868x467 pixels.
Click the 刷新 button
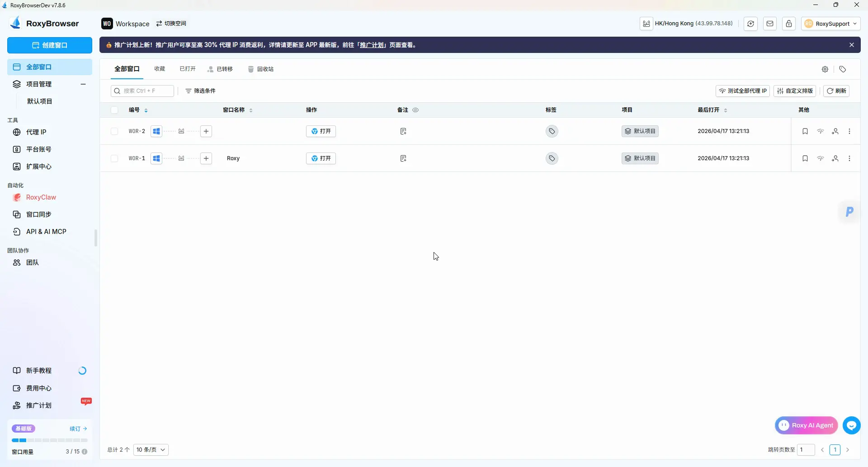(x=836, y=91)
